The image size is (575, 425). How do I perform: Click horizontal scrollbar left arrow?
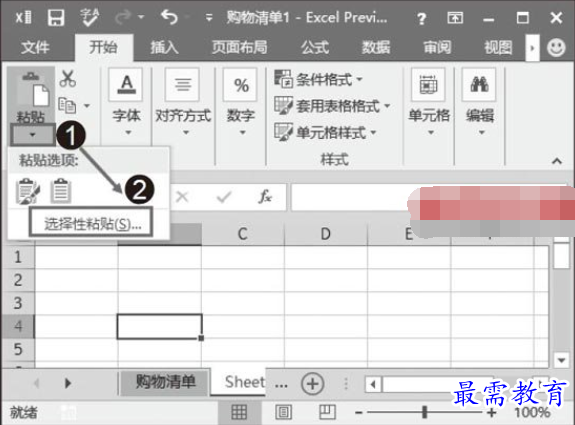tap(373, 385)
